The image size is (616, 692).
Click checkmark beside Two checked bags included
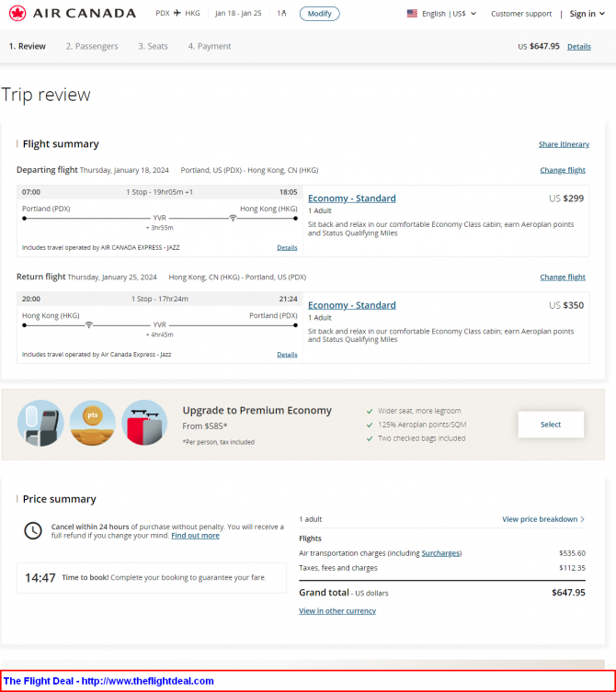370,438
